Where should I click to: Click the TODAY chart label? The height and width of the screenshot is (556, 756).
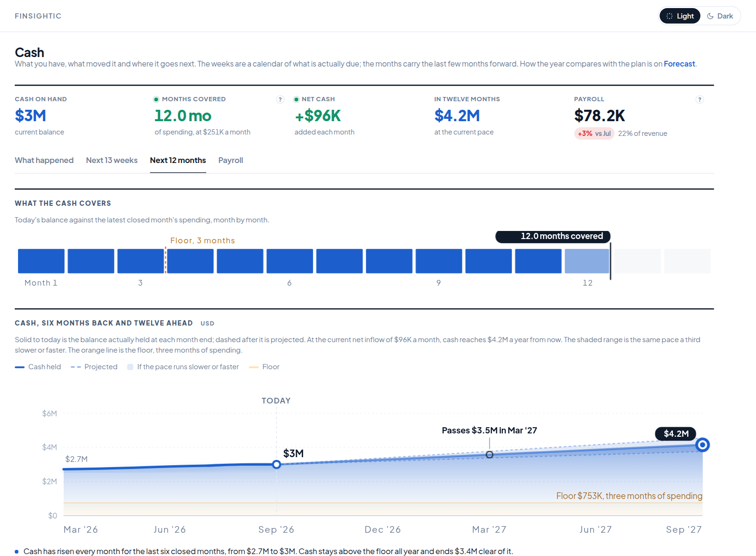pos(276,401)
